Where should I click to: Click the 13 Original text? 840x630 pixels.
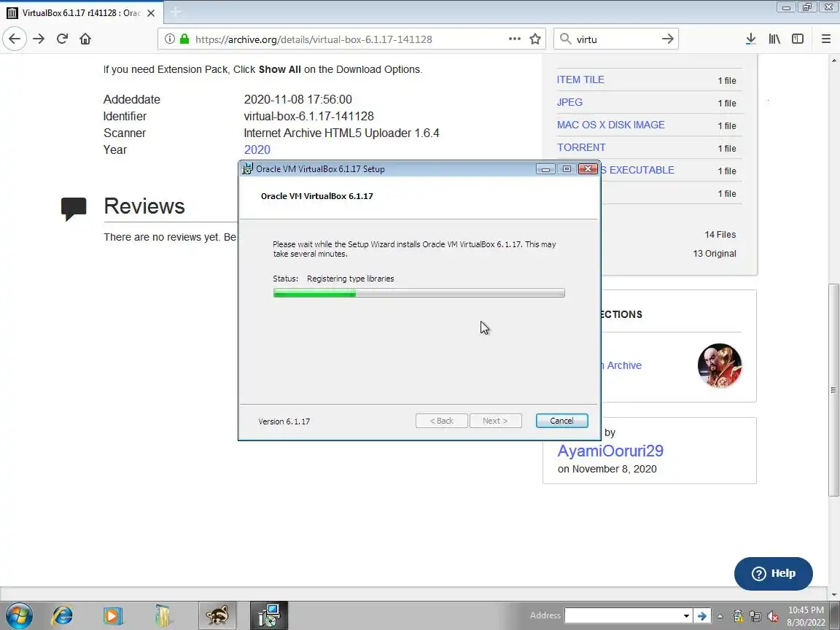pos(714,254)
